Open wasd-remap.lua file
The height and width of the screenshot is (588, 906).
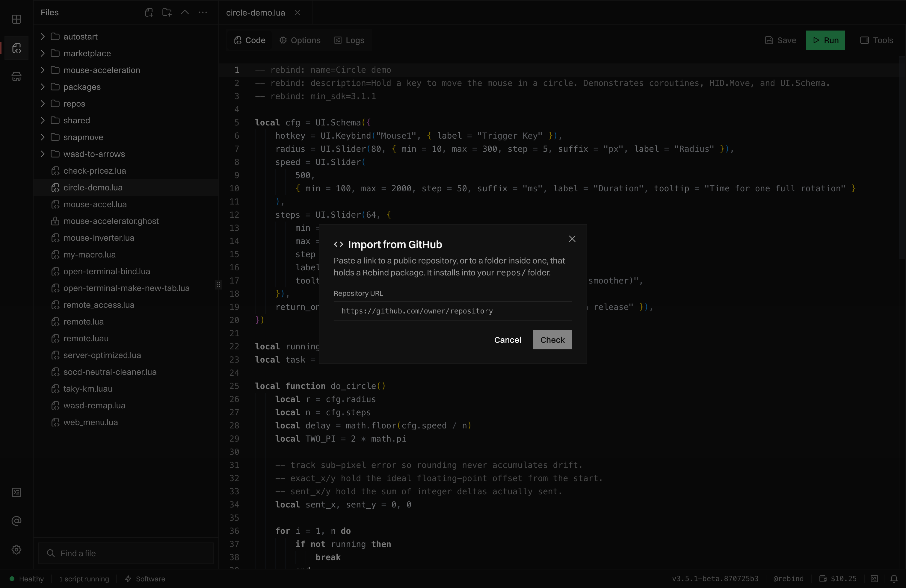coord(126,405)
